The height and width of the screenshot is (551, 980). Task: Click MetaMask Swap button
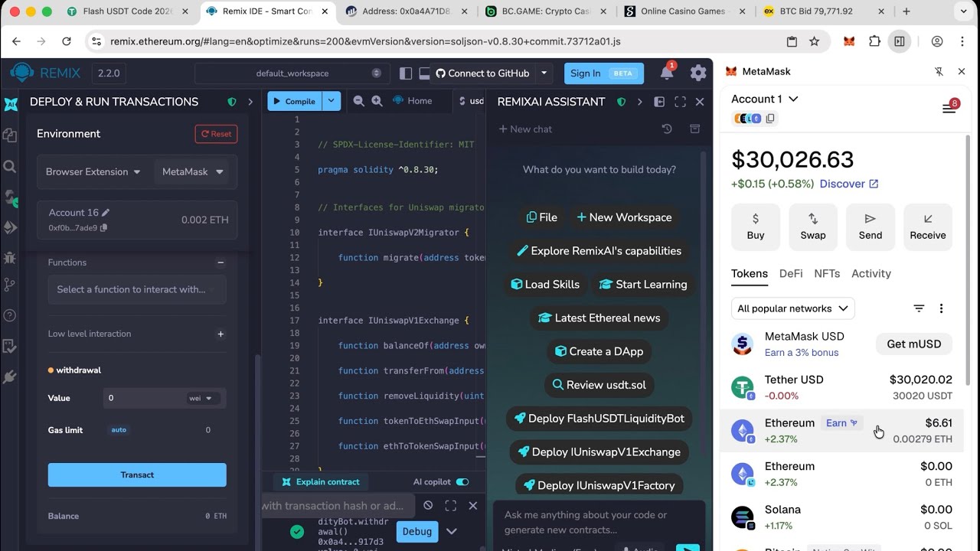(x=813, y=227)
